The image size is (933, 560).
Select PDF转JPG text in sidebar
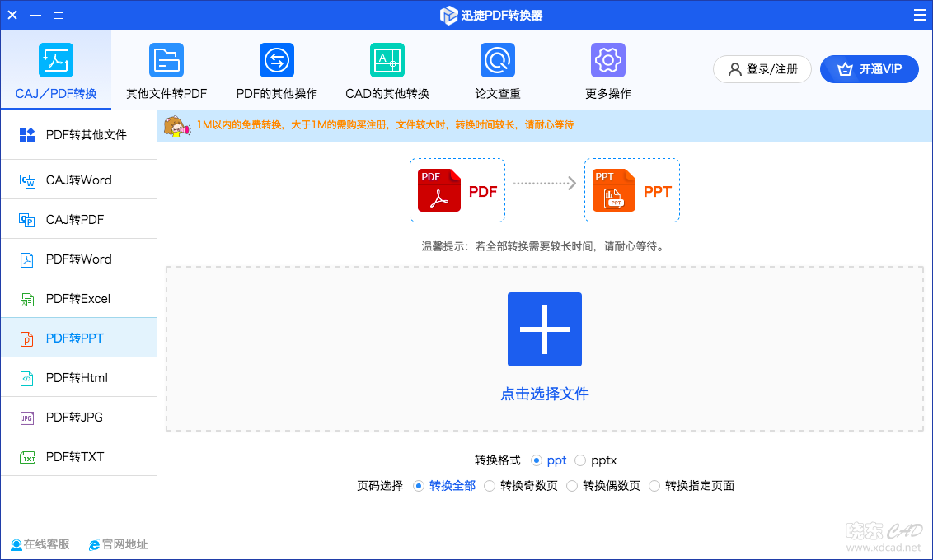[74, 418]
